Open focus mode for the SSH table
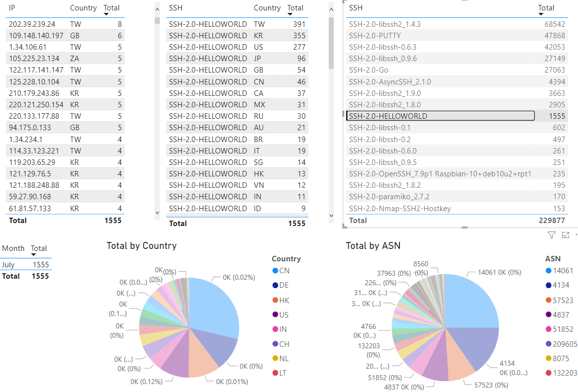This screenshot has width=578, height=392. 565,235
